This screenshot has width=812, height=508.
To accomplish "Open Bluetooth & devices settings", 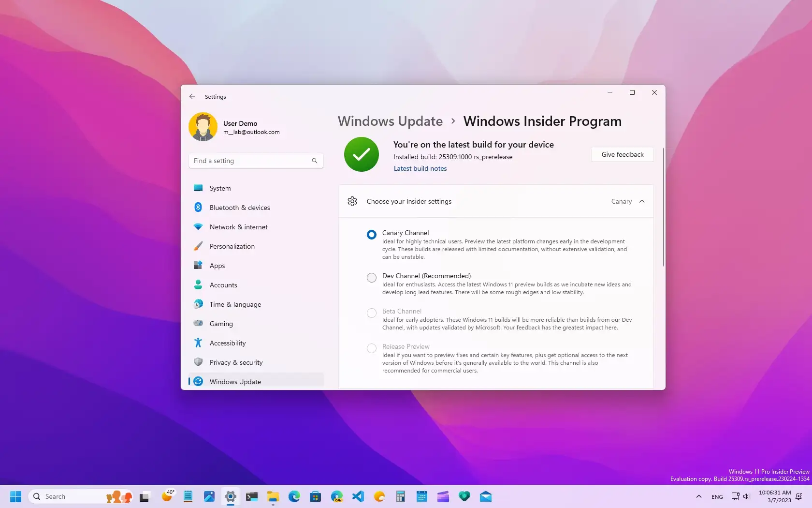I will 256,208.
